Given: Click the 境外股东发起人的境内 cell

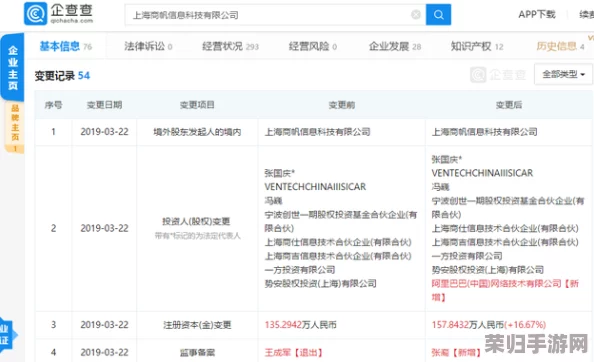Looking at the screenshot, I should (197, 132).
